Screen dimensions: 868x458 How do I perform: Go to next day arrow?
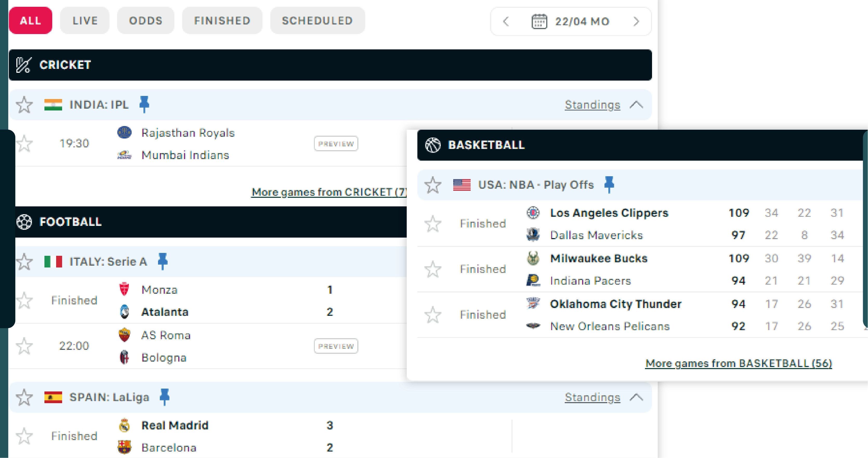pos(636,22)
